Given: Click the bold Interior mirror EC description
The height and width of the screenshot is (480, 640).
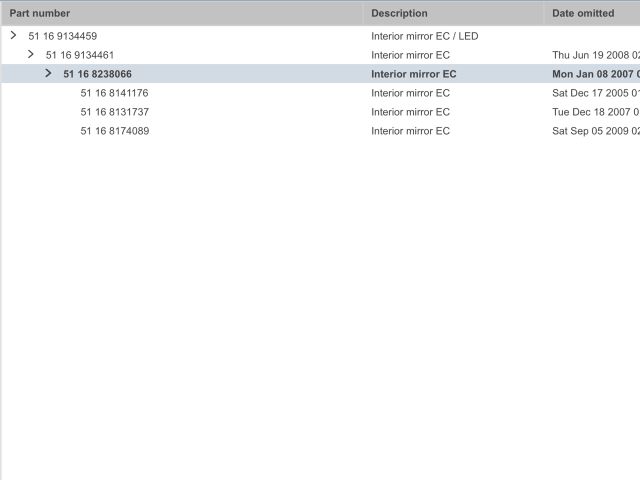Looking at the screenshot, I should (x=413, y=74).
